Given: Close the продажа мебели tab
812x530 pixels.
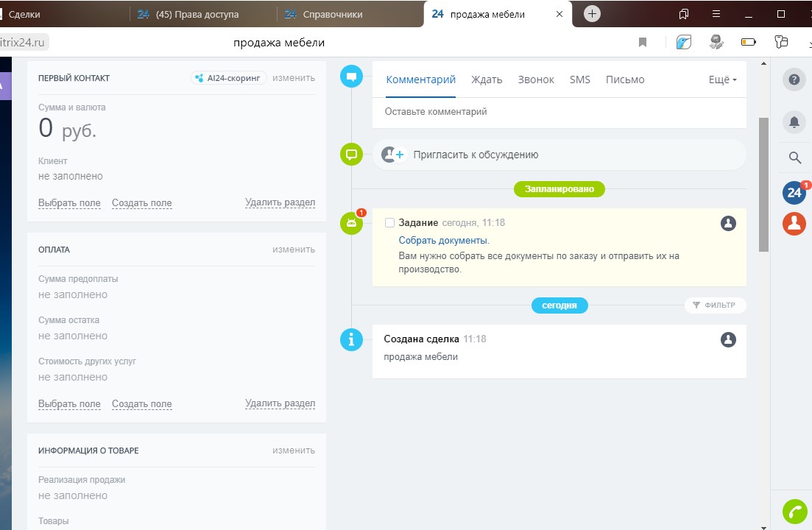Looking at the screenshot, I should pos(559,15).
